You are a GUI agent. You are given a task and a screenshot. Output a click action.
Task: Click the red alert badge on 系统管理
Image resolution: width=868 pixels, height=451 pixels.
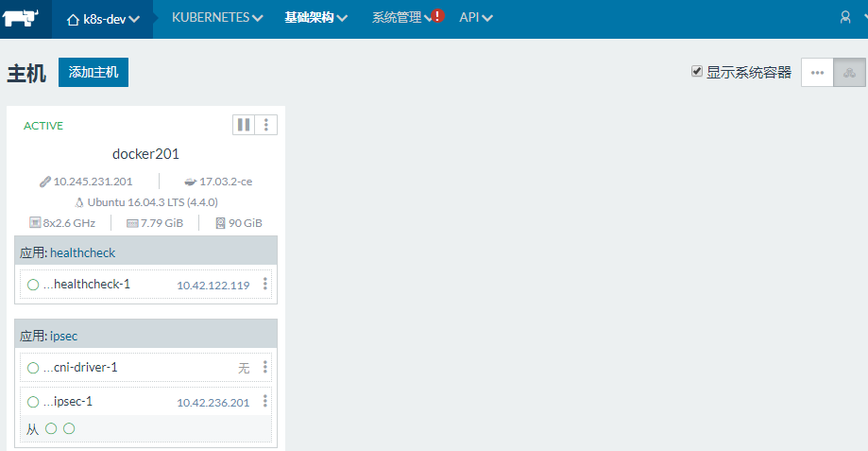[x=437, y=15]
